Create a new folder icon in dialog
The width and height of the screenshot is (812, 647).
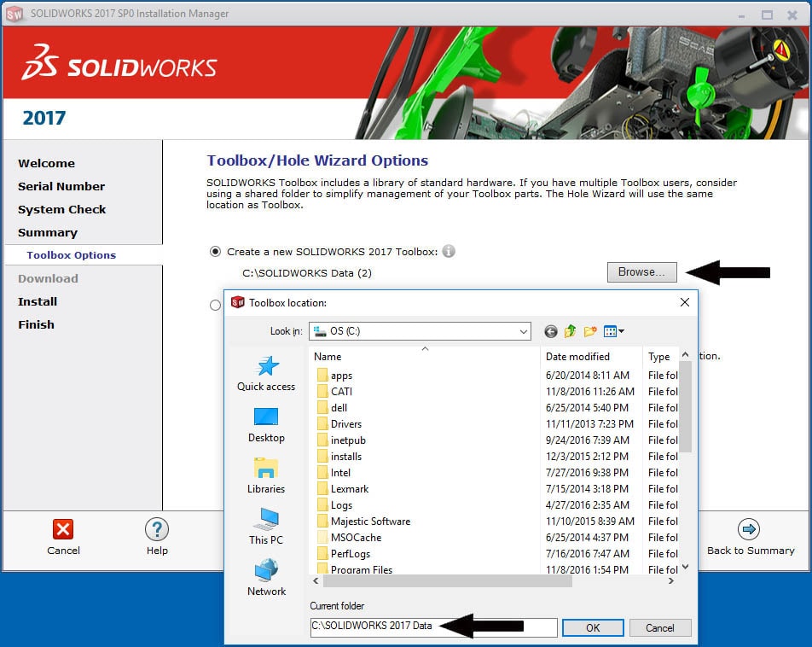point(590,331)
